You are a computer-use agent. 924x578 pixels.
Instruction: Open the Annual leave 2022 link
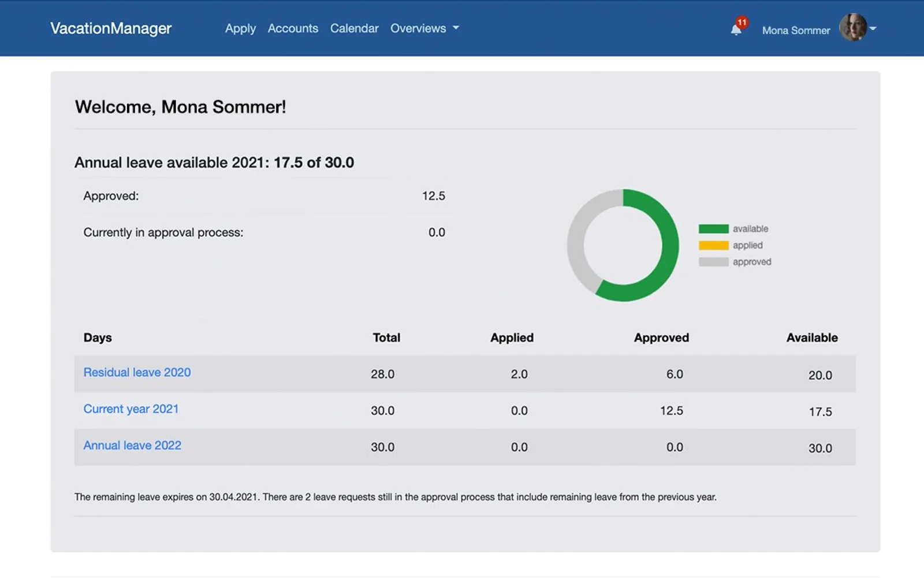click(132, 445)
